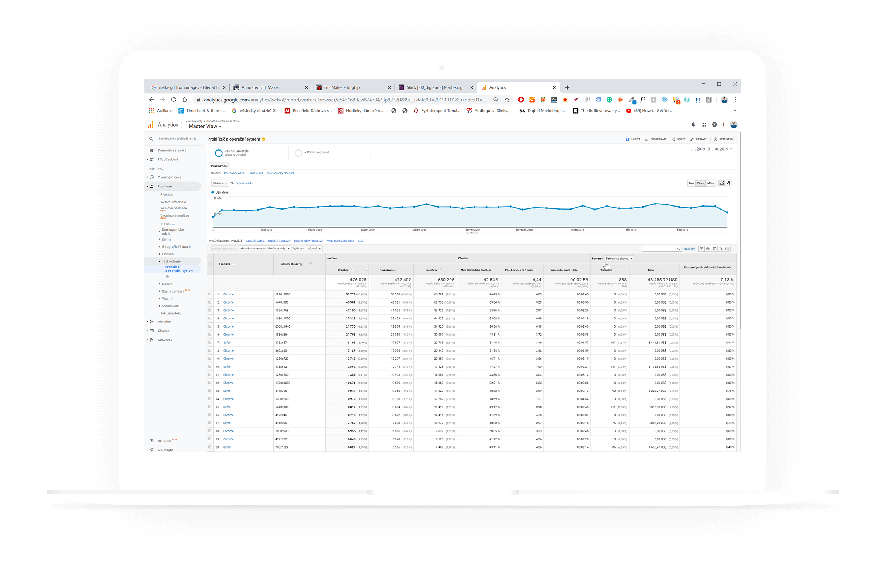Select the pivot table view icon
Image resolution: width=887 pixels, height=588 pixels.
point(727,249)
